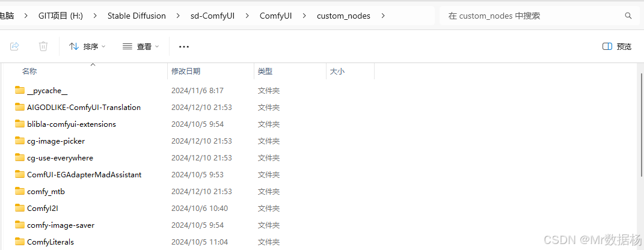Click the cg-image-picker folder icon
The image size is (644, 250).
(x=20, y=141)
